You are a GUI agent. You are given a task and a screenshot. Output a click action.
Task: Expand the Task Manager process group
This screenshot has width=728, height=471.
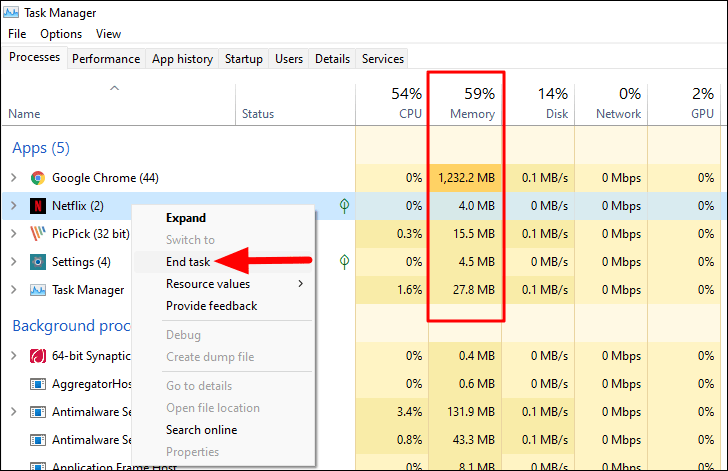point(13,290)
